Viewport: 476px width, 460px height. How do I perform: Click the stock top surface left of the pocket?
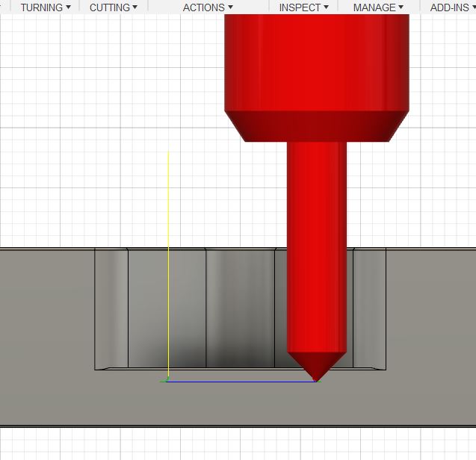click(x=46, y=314)
